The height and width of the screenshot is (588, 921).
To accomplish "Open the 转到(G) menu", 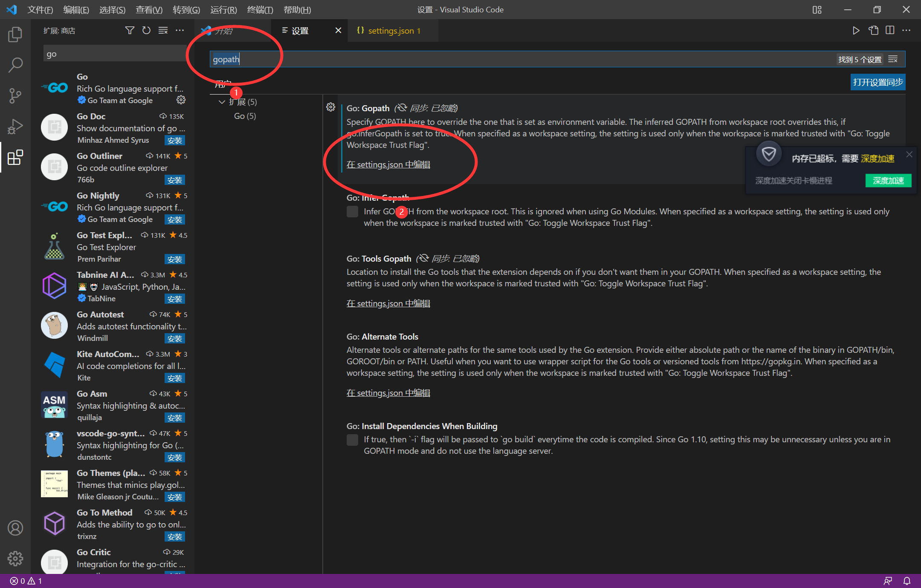I will pos(186,10).
